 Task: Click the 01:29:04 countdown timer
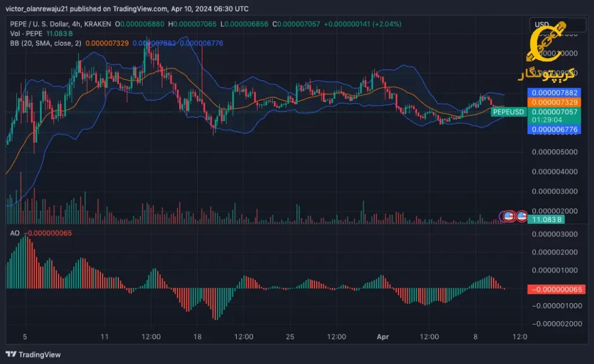tap(546, 120)
